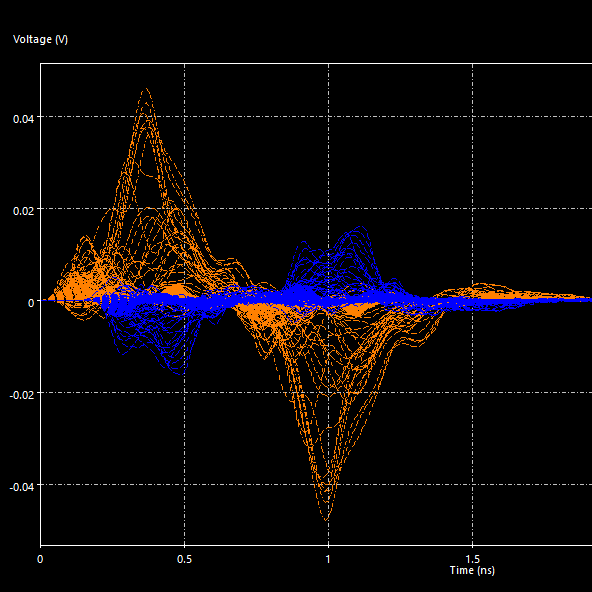Click the Time (ns) axis title

click(472, 570)
